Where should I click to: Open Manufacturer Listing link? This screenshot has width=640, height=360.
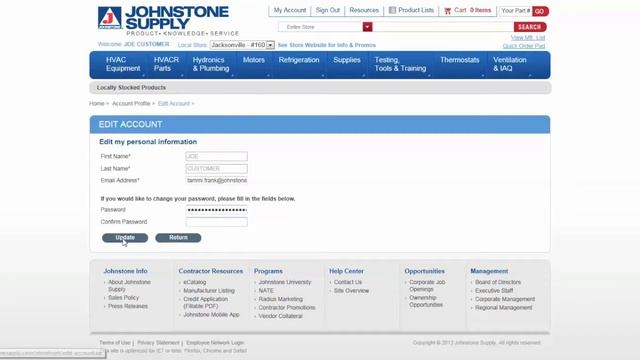[209, 291]
